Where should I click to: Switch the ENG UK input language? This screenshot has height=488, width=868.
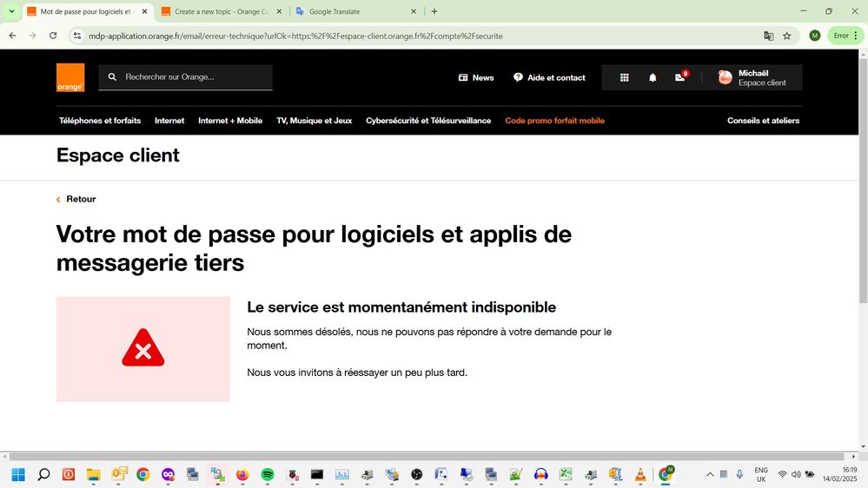tap(761, 475)
